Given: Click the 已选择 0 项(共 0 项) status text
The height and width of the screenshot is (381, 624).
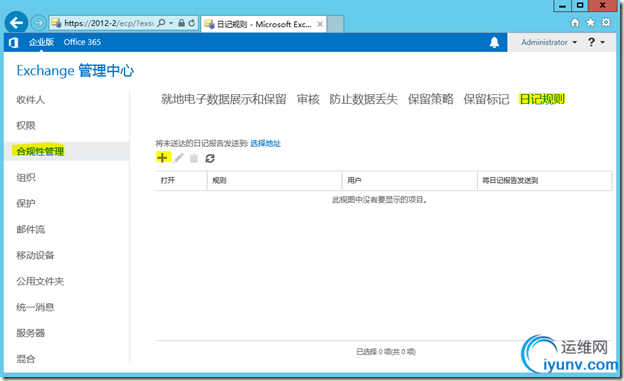Looking at the screenshot, I should tap(386, 352).
